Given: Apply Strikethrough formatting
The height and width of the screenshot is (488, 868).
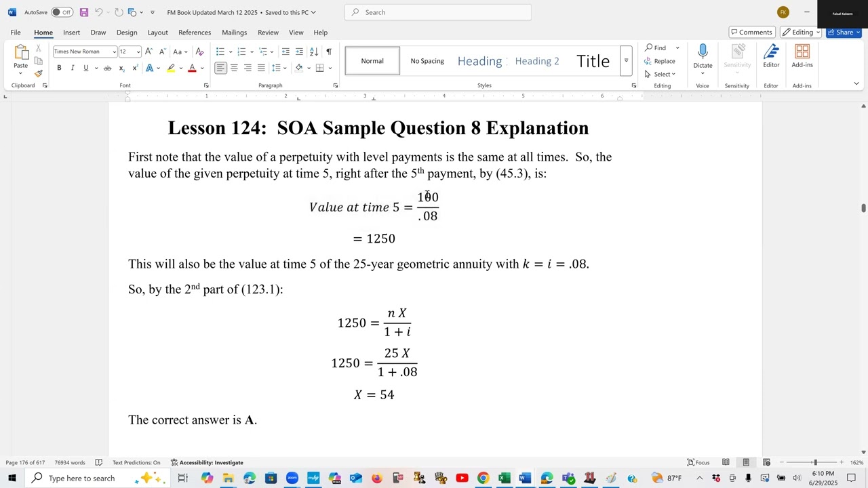Looking at the screenshot, I should click(107, 68).
